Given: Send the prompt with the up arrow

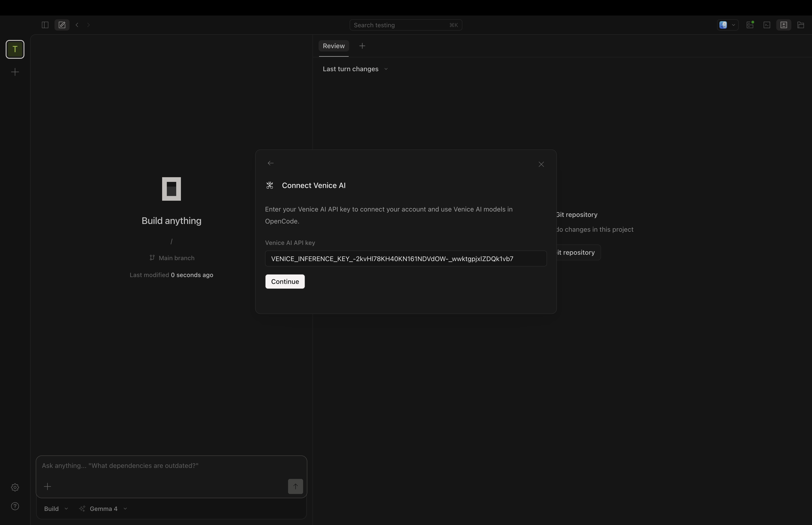Looking at the screenshot, I should point(295,486).
